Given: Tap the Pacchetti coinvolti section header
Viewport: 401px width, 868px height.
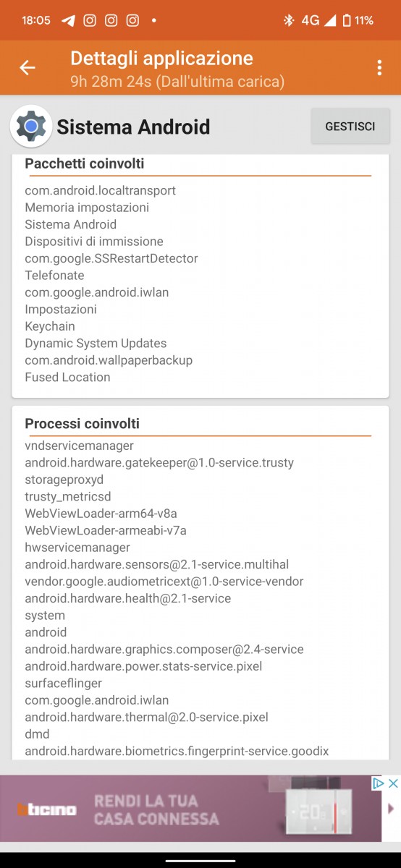Looking at the screenshot, I should pyautogui.click(x=85, y=163).
